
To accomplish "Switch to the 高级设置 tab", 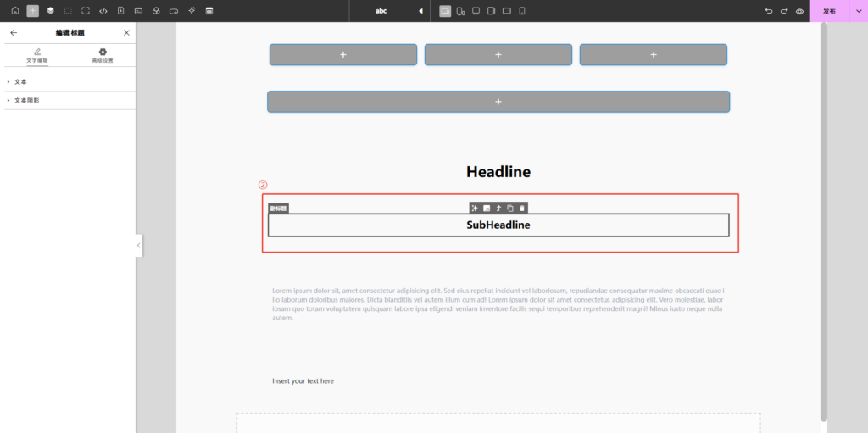I will [x=103, y=56].
